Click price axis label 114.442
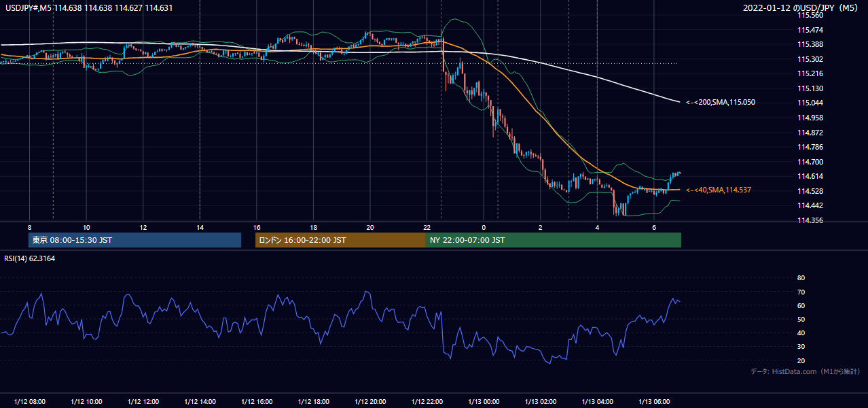The height and width of the screenshot is (408, 868). pos(810,205)
